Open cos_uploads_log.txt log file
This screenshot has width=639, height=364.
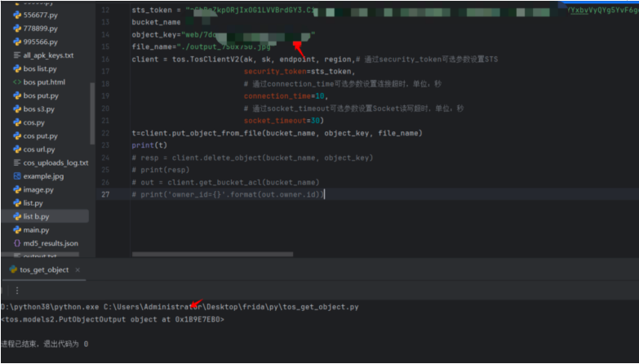click(x=55, y=162)
